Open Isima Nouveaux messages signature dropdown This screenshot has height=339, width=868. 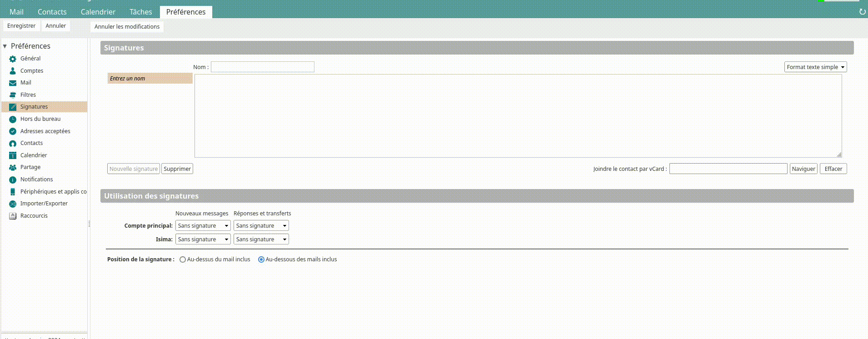click(x=203, y=239)
